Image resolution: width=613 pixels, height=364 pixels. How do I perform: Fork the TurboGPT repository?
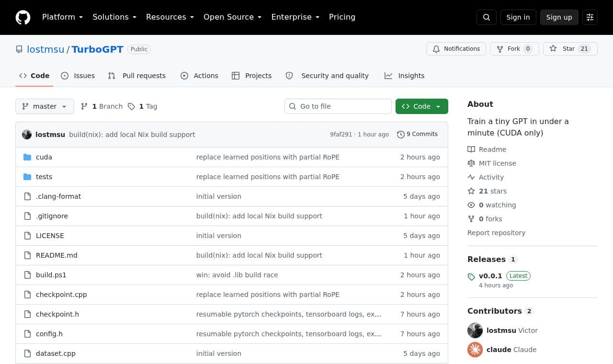[x=514, y=49]
